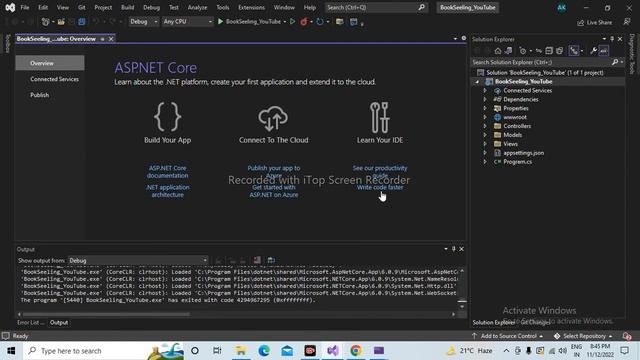Open the Debug configuration dropdown
640x360 pixels.
144,21
